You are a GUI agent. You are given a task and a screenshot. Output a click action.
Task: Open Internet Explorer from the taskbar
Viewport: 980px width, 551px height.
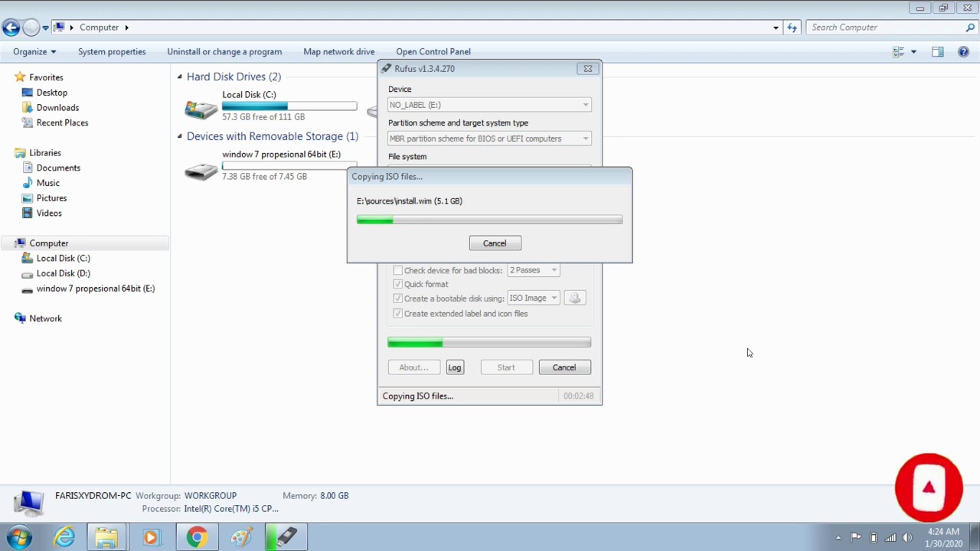pos(64,537)
